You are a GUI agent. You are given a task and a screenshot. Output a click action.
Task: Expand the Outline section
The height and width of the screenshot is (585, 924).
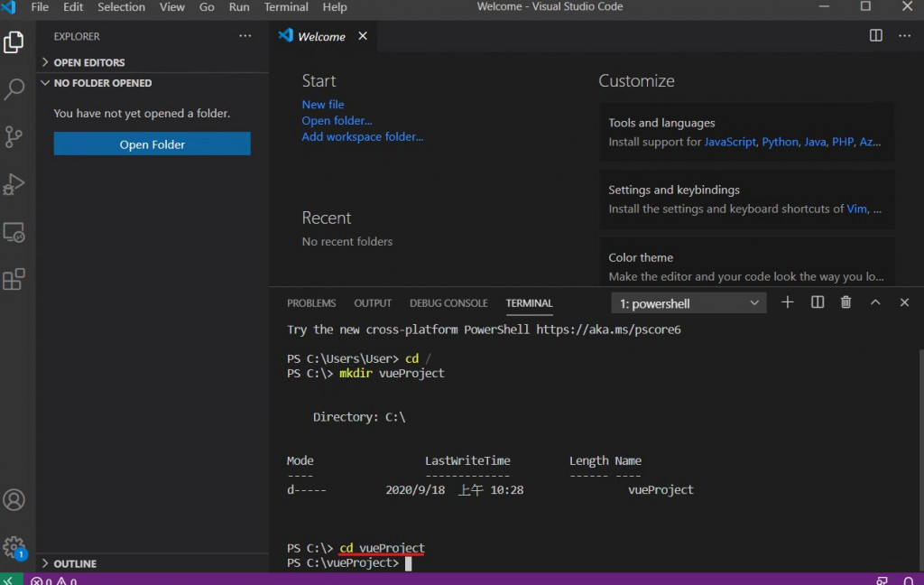(x=152, y=563)
